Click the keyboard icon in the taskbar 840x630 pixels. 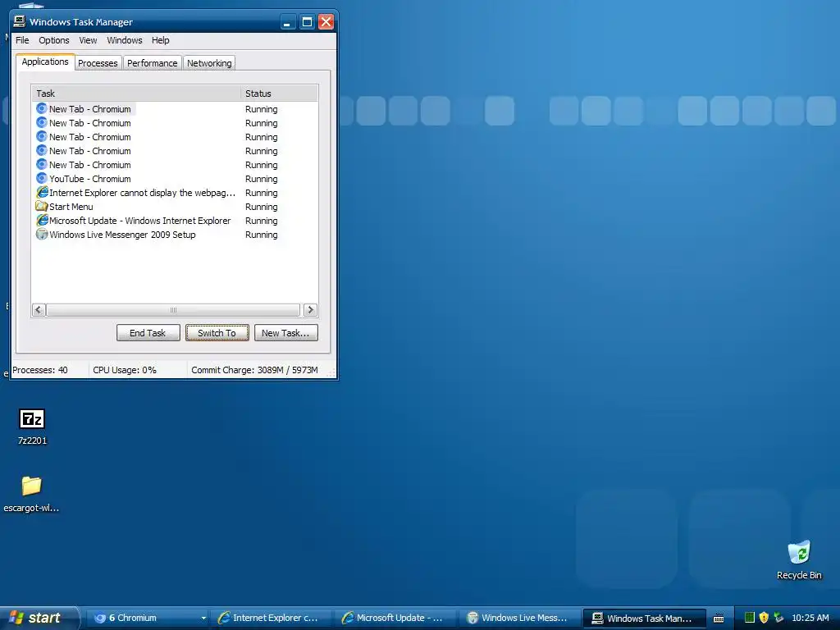pyautogui.click(x=719, y=619)
